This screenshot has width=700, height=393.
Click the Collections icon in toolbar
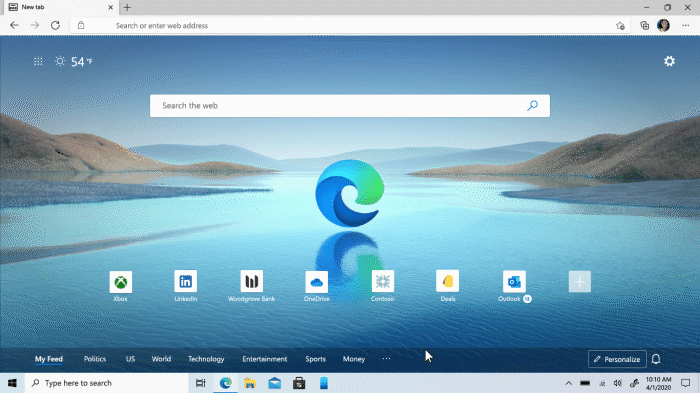click(644, 25)
